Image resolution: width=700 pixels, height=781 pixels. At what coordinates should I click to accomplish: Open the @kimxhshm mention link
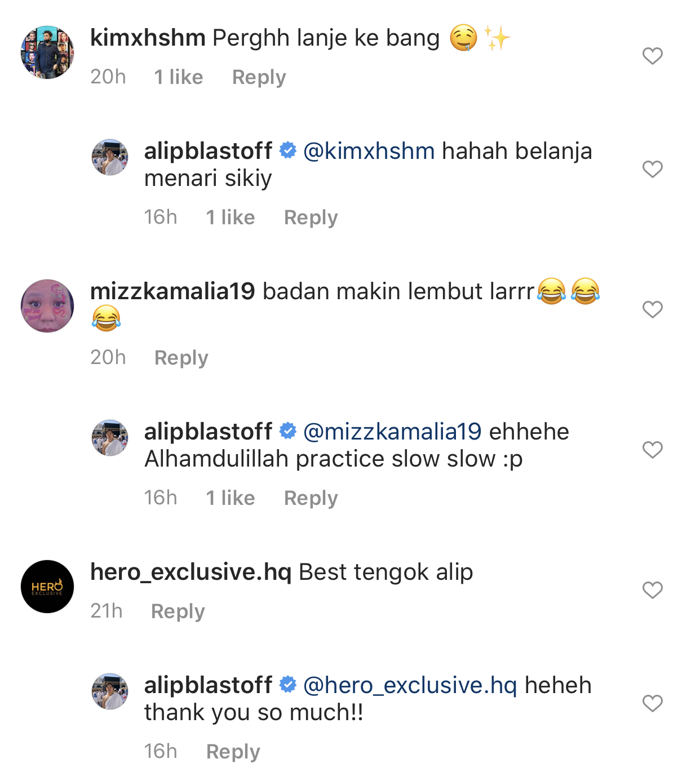click(369, 151)
